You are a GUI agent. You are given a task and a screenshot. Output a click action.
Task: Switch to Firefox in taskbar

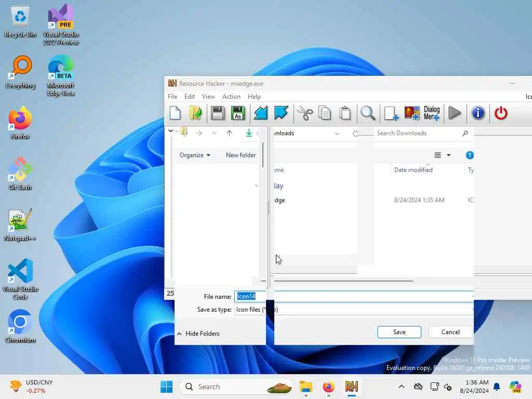point(328,387)
